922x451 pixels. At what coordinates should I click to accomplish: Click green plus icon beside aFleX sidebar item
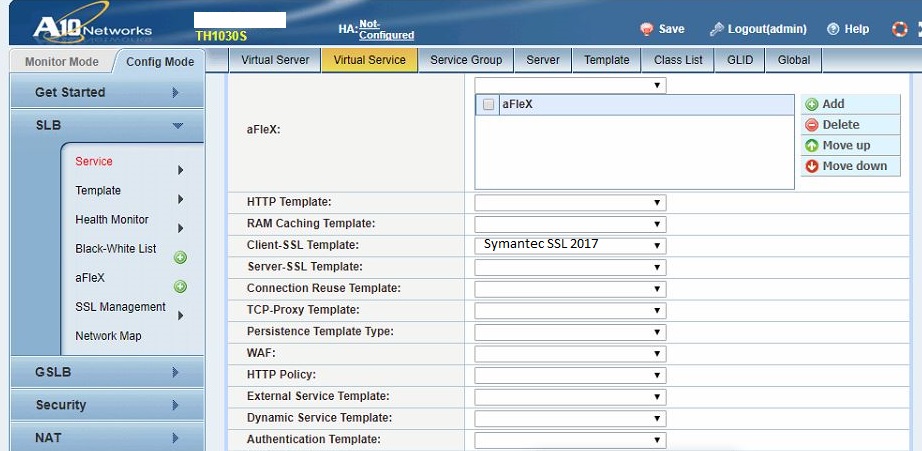(180, 286)
